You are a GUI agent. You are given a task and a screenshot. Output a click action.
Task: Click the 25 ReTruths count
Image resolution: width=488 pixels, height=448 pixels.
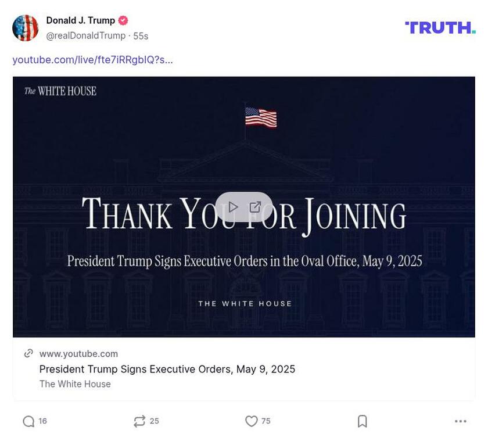tap(154, 421)
